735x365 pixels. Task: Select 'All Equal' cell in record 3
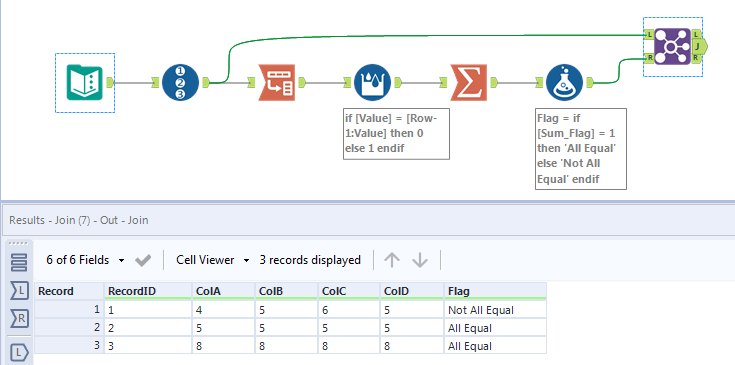[x=495, y=346]
